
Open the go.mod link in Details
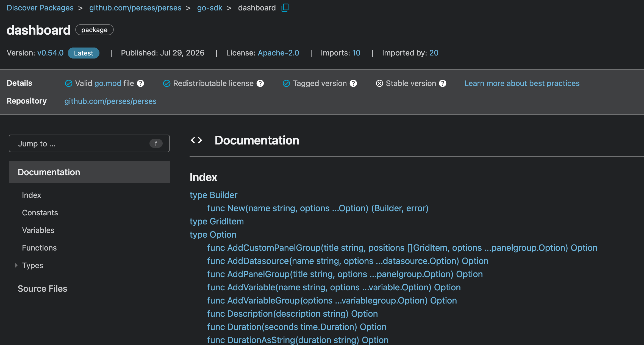click(x=108, y=84)
